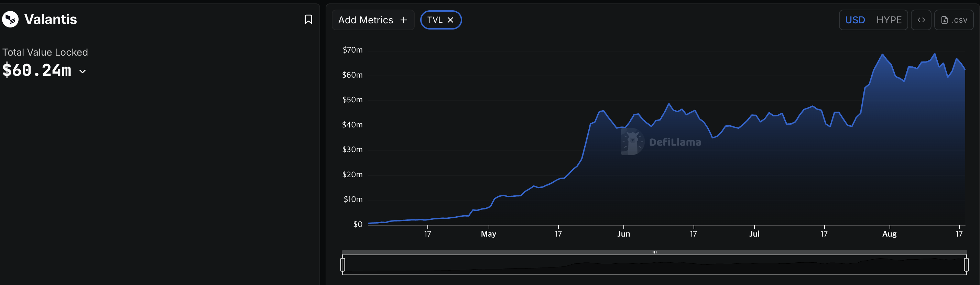Viewport: 980px width, 285px height.
Task: Remove the TVL metric chip
Action: coord(450,20)
